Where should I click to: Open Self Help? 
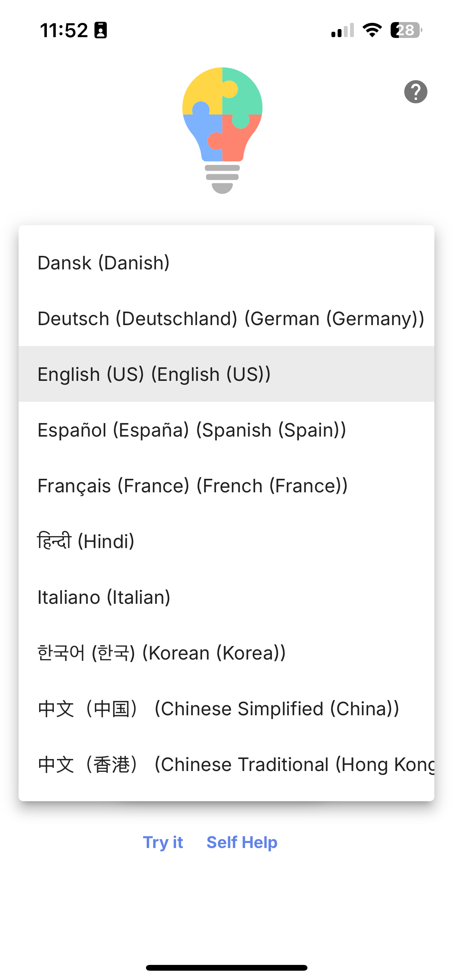point(242,842)
